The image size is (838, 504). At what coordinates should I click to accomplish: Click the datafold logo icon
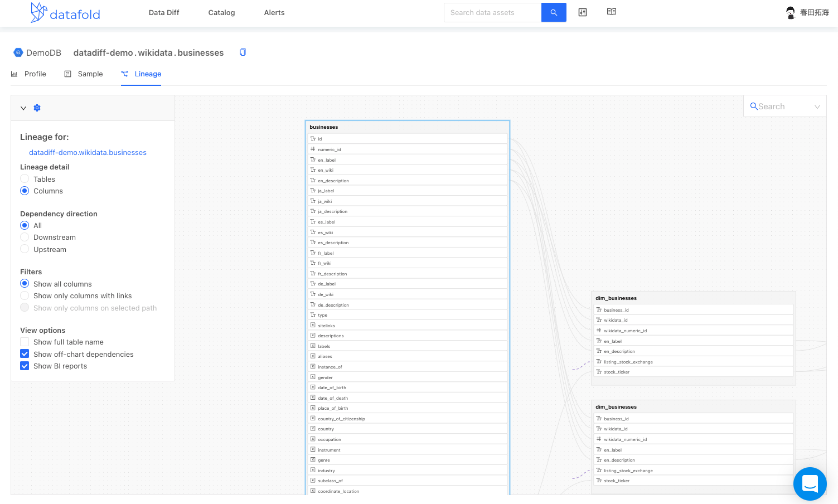[38, 13]
